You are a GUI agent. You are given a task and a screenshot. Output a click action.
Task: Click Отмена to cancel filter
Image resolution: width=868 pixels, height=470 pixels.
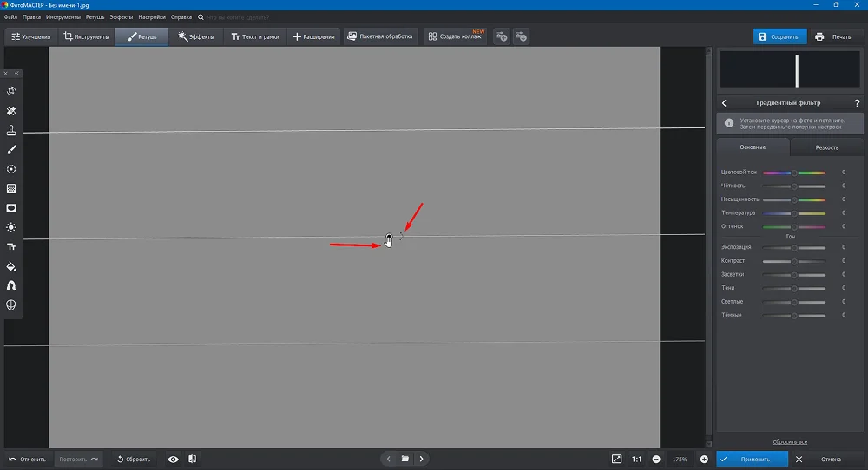pos(825,459)
